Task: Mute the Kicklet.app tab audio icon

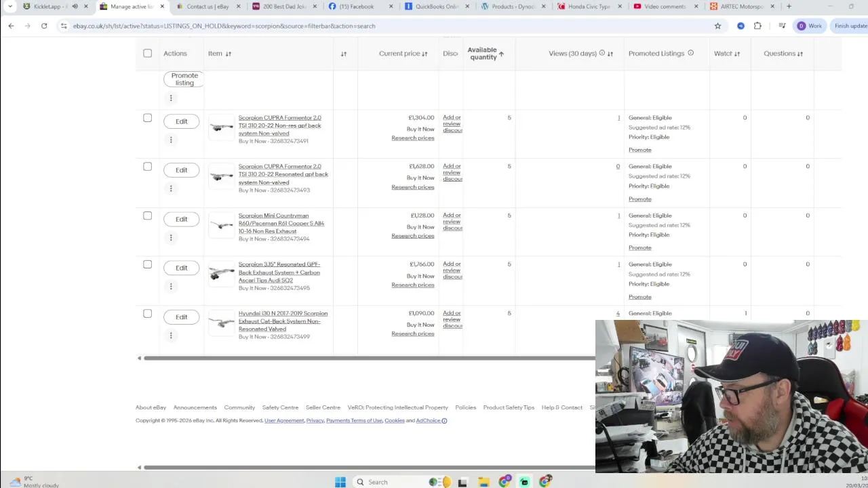Action: [75, 6]
